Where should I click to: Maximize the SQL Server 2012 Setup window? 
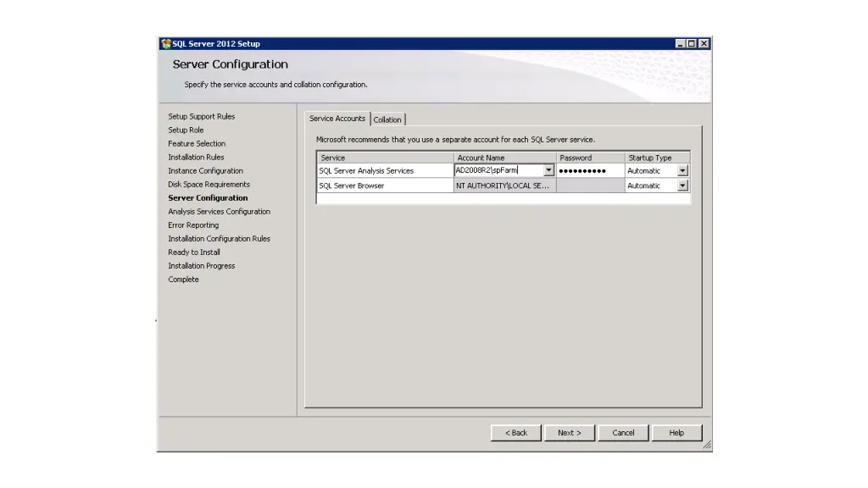pos(693,44)
